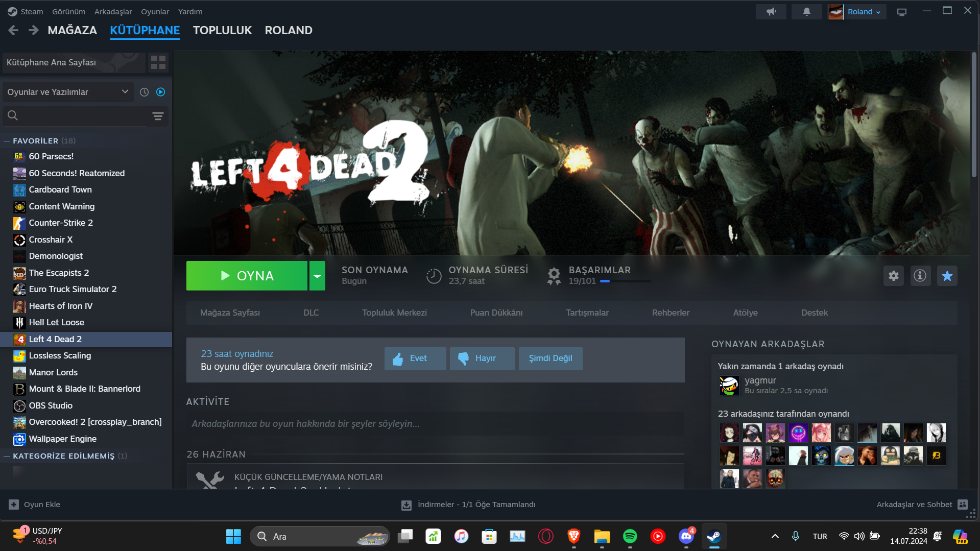Dismiss review prompt with Şimdi Değil
Image resolution: width=980 pixels, height=551 pixels.
pyautogui.click(x=551, y=358)
